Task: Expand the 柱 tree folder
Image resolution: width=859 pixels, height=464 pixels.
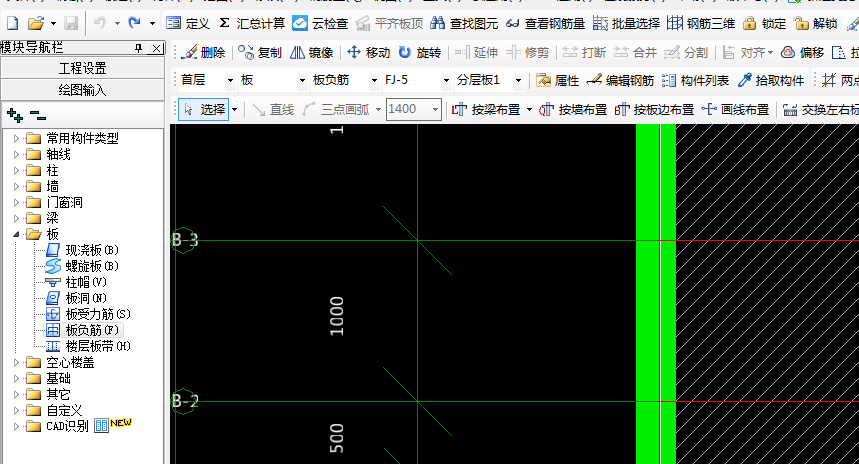Action: pos(16,170)
